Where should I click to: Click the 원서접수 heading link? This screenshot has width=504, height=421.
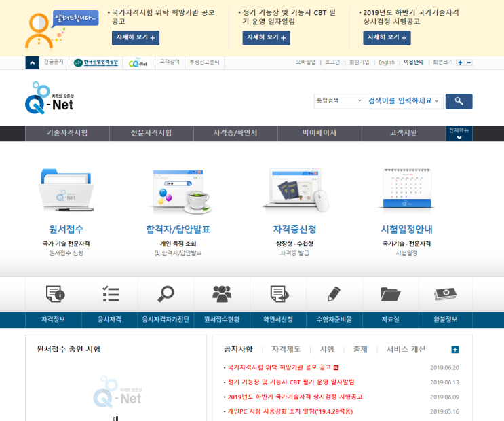(x=66, y=229)
